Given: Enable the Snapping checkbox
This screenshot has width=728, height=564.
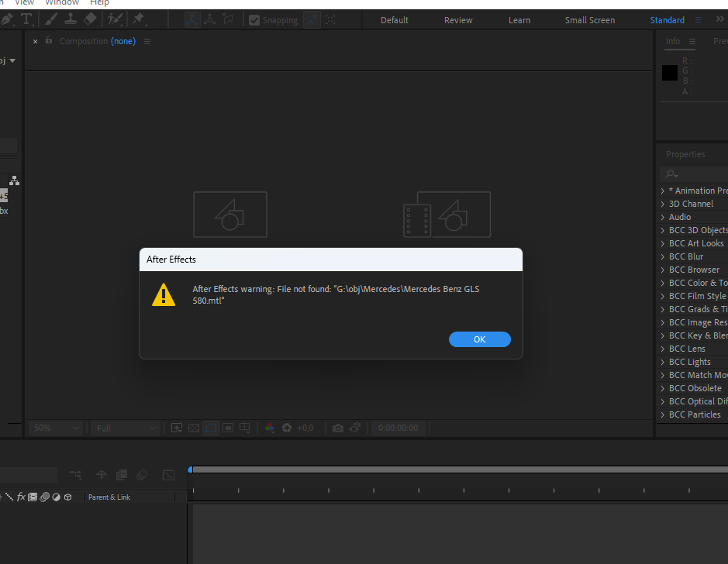Looking at the screenshot, I should [255, 19].
